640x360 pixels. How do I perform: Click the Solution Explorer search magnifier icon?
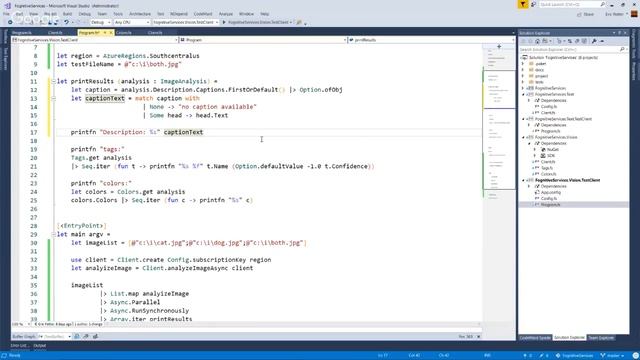tap(622, 49)
